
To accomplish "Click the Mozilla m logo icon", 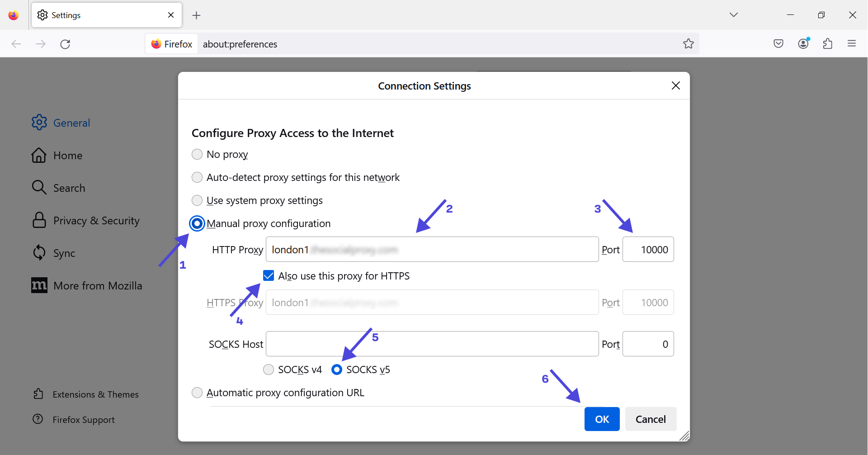I will 39,285.
